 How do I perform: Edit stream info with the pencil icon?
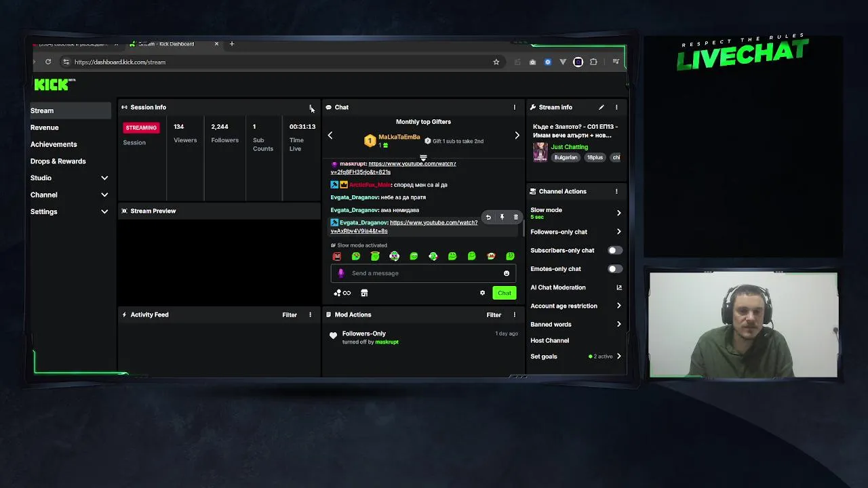point(601,107)
